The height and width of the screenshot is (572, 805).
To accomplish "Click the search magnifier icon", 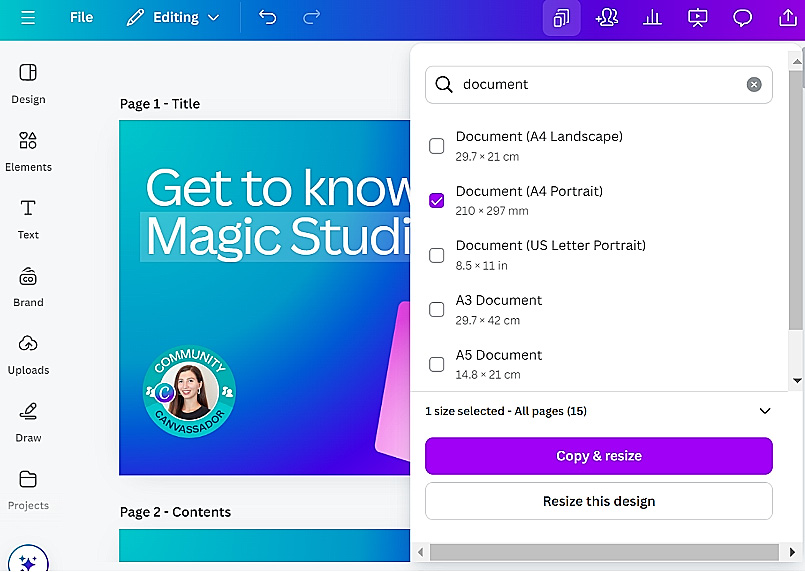I will click(x=444, y=84).
